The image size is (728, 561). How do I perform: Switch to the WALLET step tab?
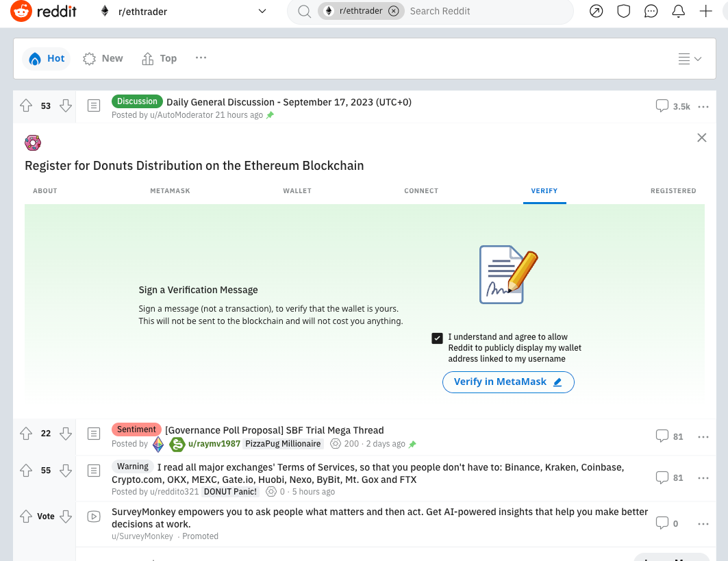[297, 191]
